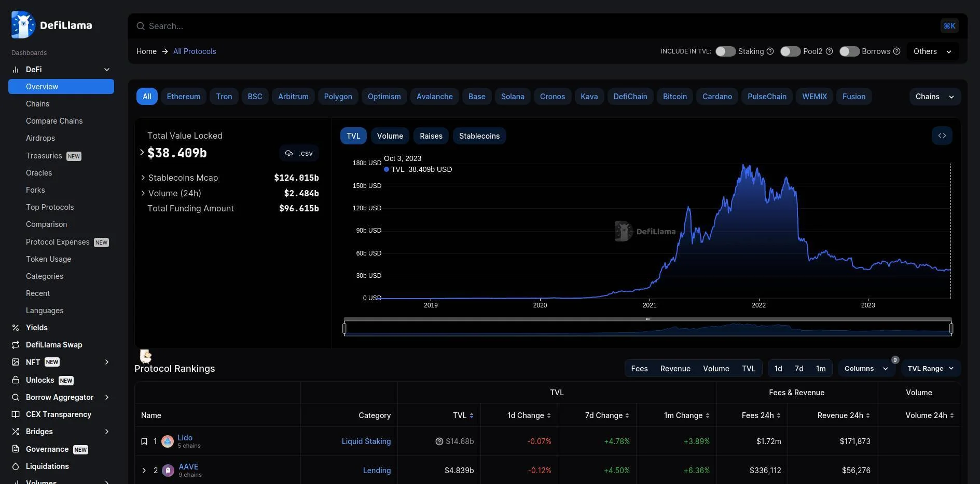
Task: Click the Lido protocol logo
Action: coord(168,441)
